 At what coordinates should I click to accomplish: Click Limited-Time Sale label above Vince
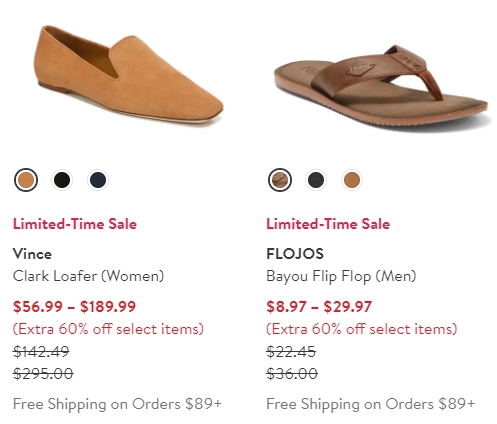click(x=75, y=224)
